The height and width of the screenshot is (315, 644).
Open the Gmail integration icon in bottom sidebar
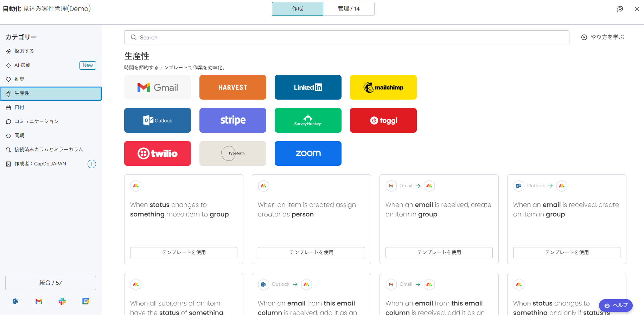click(x=39, y=301)
